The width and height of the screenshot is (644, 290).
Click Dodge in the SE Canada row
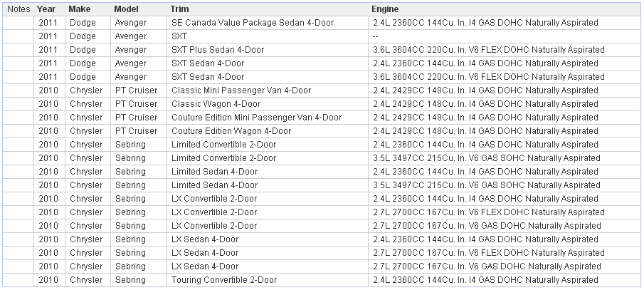click(83, 23)
